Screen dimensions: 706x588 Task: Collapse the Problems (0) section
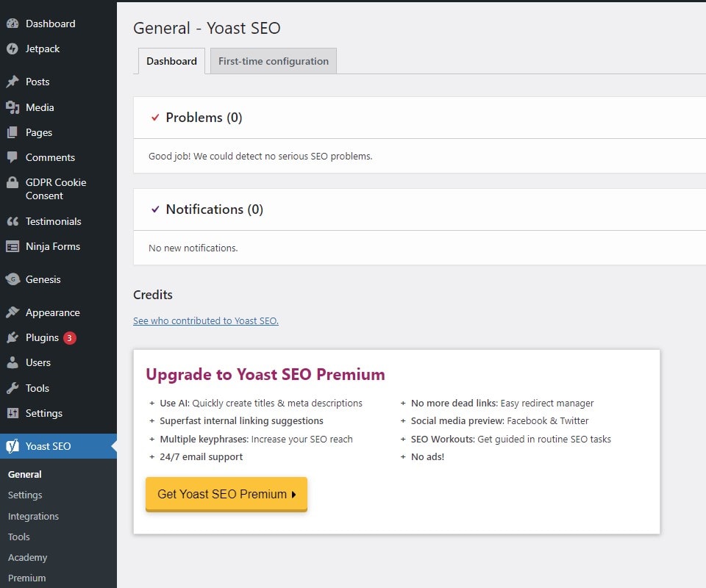[x=420, y=118]
